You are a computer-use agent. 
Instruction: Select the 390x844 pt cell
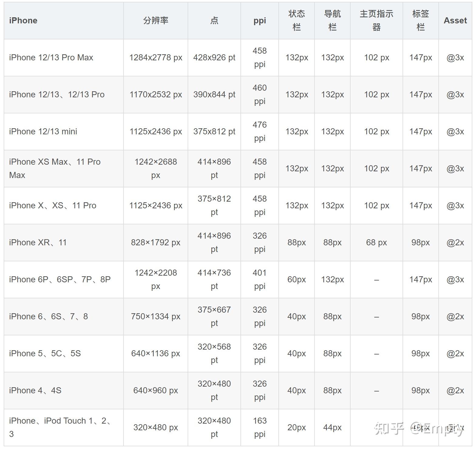coord(214,95)
